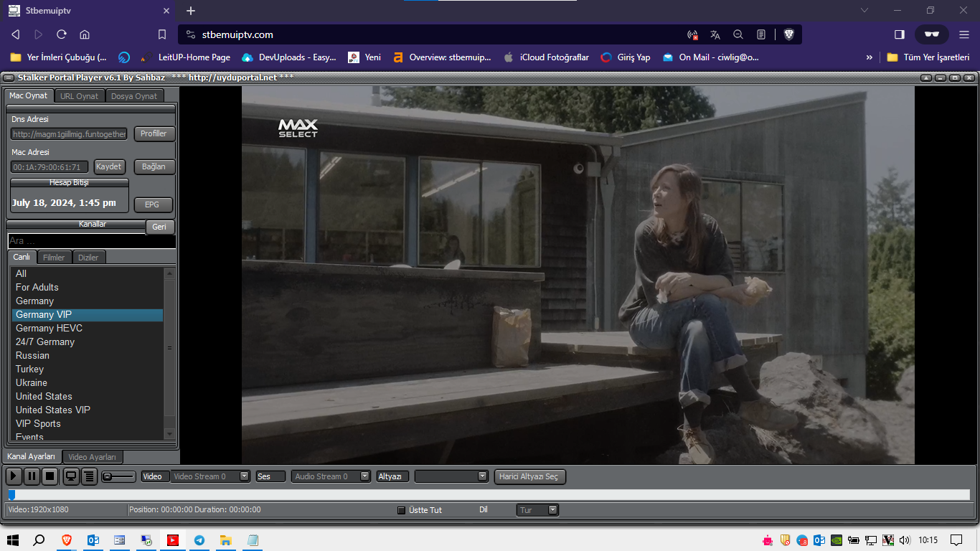Adjust the volume slider in player controls
Viewport: 980px width, 551px height.
pos(118,476)
